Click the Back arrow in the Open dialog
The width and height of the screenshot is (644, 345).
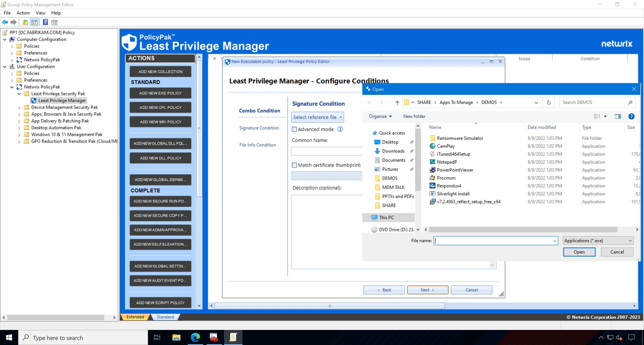[x=370, y=102]
